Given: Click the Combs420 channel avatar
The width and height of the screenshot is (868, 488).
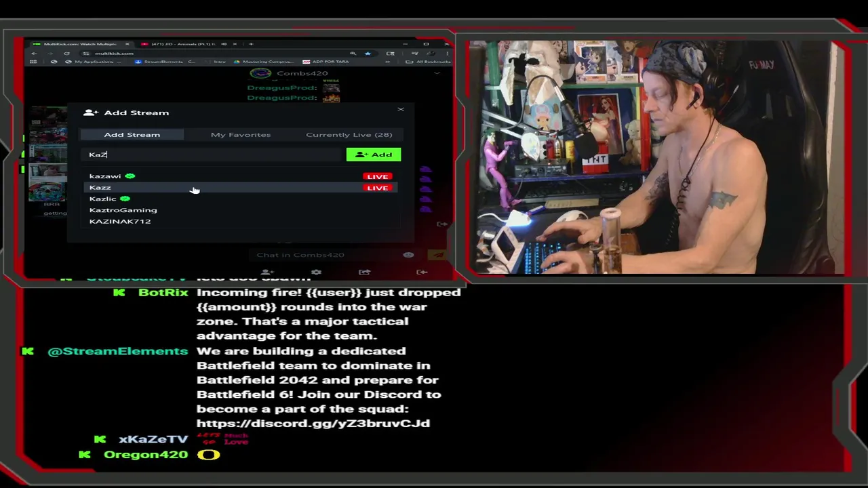Looking at the screenshot, I should tap(260, 73).
